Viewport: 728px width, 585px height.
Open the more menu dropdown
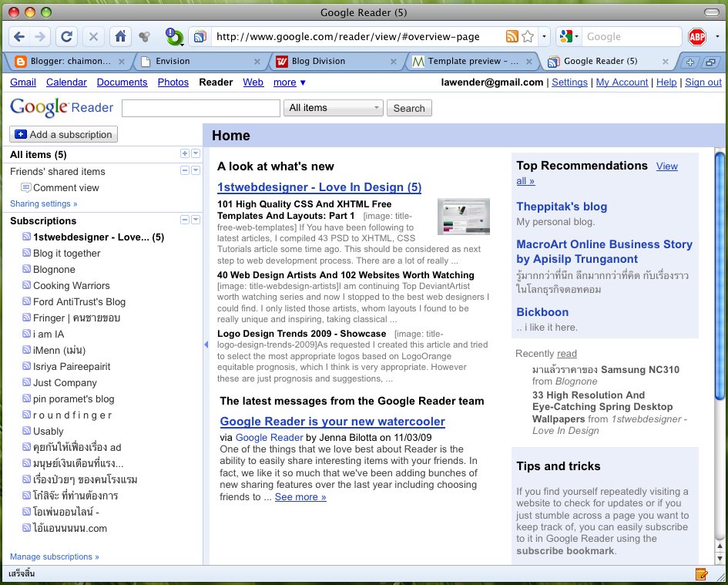(x=290, y=82)
